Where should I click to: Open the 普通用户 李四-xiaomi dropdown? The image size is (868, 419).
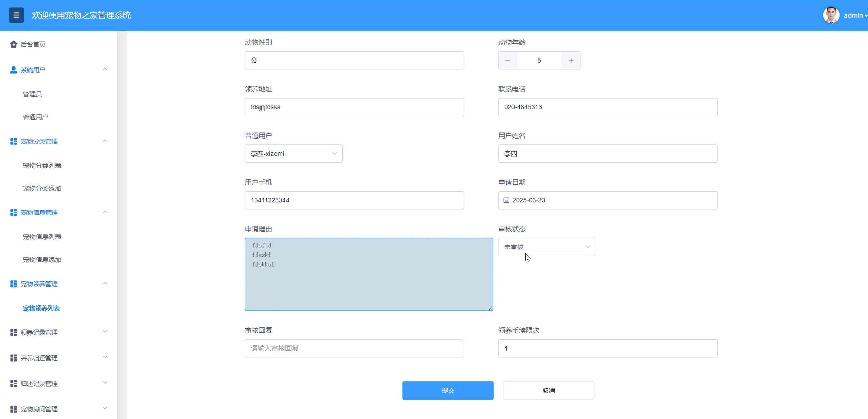[293, 154]
